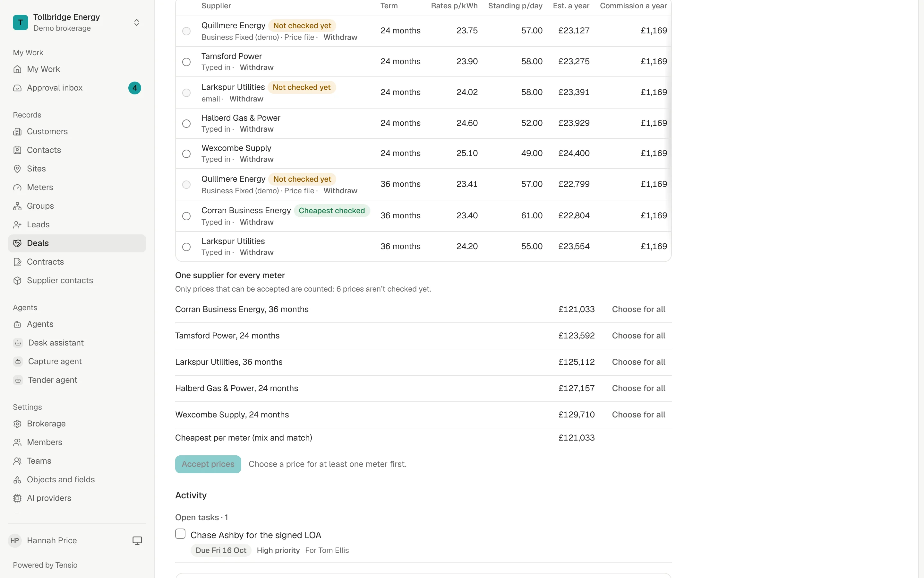The height and width of the screenshot is (578, 924).
Task: Click the Est. a year column header
Action: (x=571, y=6)
